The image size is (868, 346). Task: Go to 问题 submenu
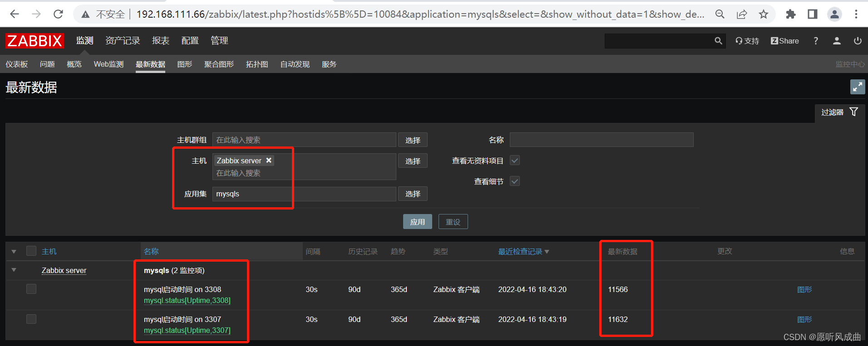tap(47, 64)
